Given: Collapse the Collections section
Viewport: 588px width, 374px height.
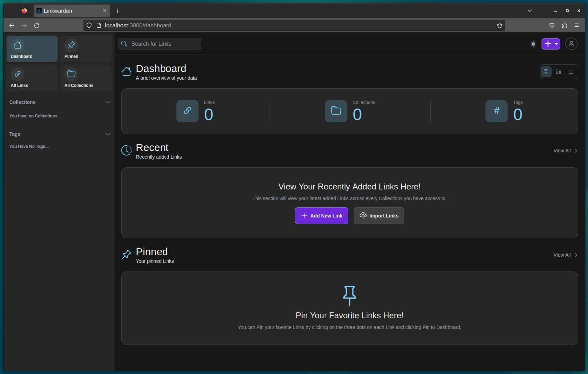Looking at the screenshot, I should pyautogui.click(x=108, y=102).
